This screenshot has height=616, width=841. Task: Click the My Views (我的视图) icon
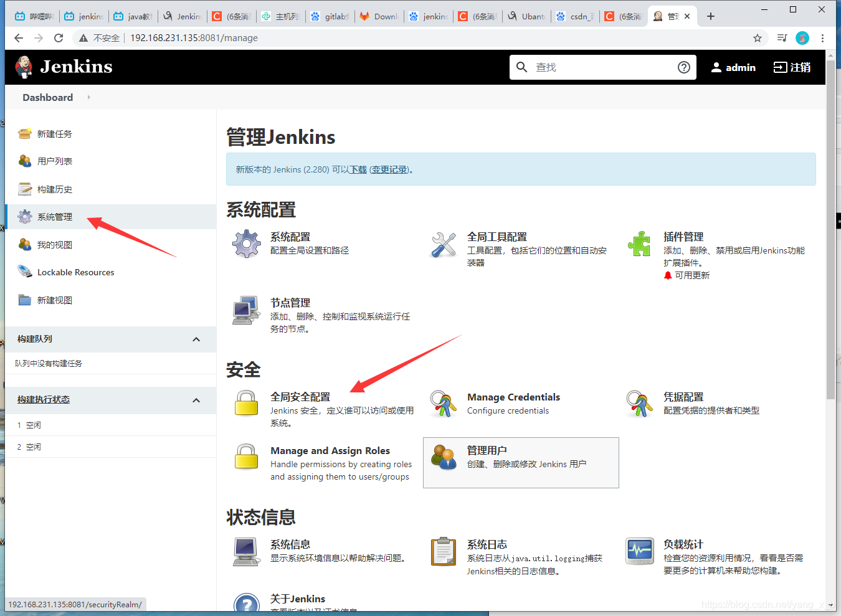(x=25, y=244)
